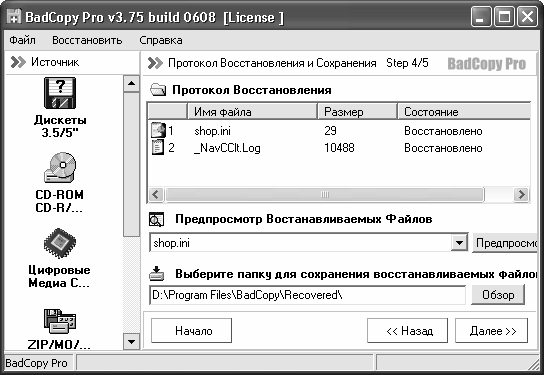Sort by the Состояние column header

click(464, 112)
